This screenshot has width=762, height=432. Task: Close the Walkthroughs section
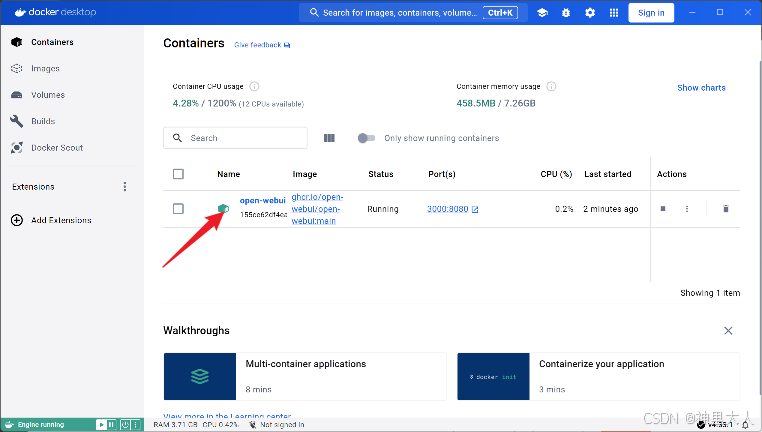point(728,330)
